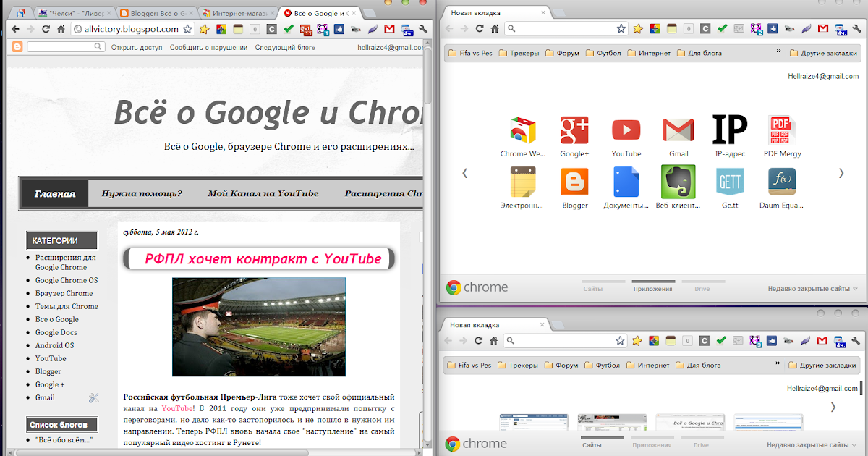Open the stadium photo in the blog post
The width and height of the screenshot is (868, 456).
[259, 327]
